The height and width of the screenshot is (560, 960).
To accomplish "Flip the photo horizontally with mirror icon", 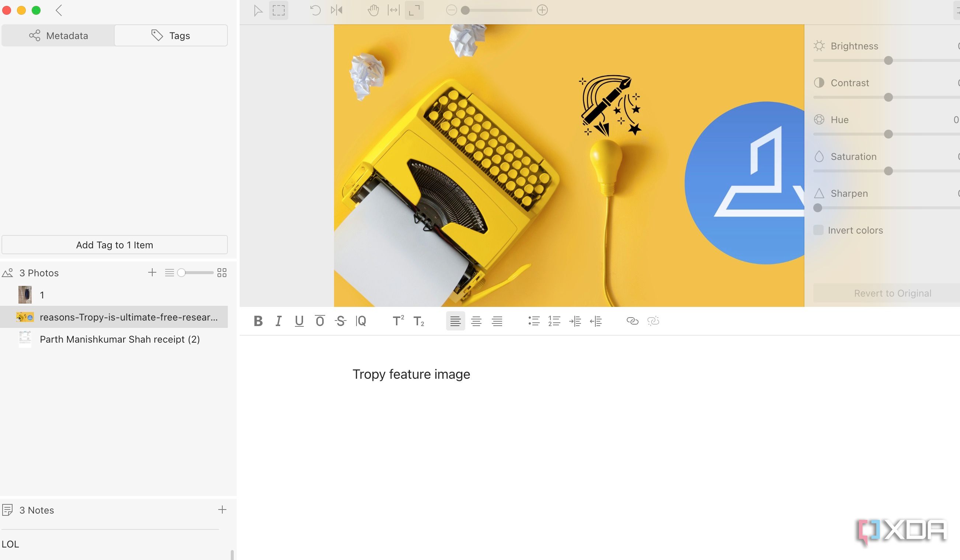I will [336, 10].
